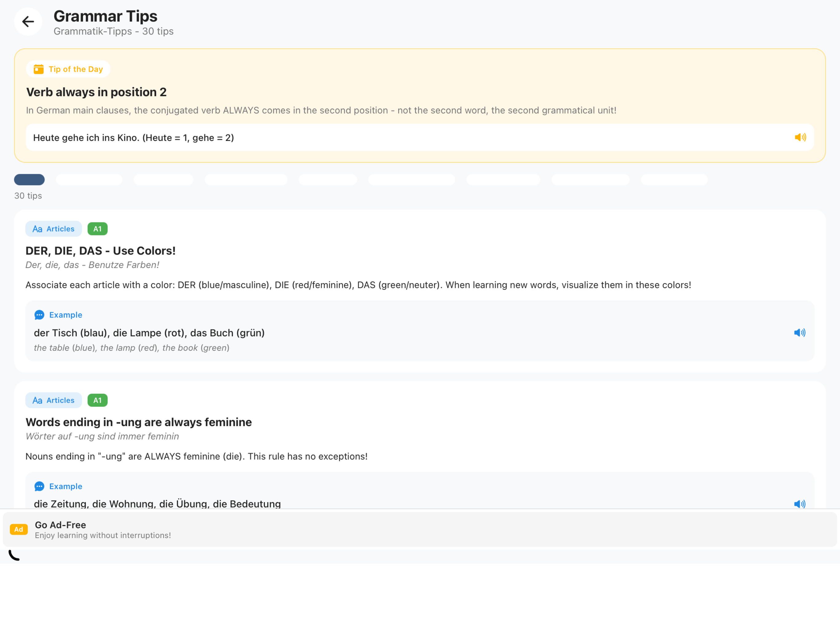Click the Aa icon in the -ung card

pos(37,401)
